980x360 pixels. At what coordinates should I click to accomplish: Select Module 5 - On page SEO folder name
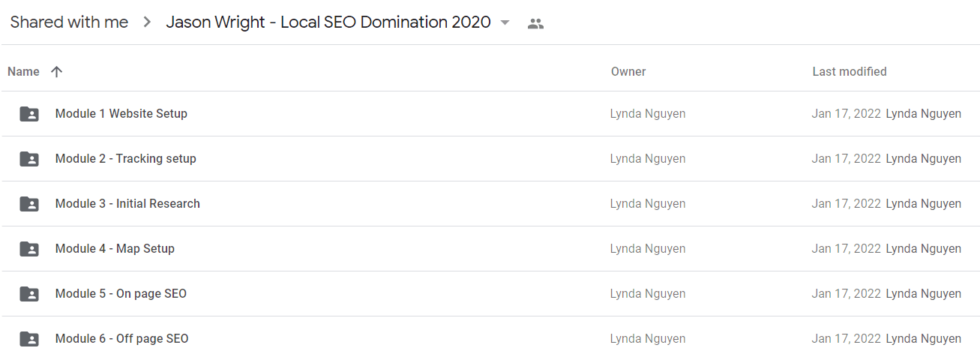click(x=121, y=294)
